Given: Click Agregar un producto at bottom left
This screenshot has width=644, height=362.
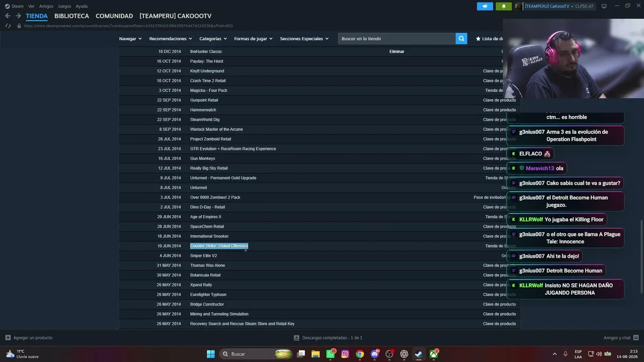Looking at the screenshot, I should [29, 338].
